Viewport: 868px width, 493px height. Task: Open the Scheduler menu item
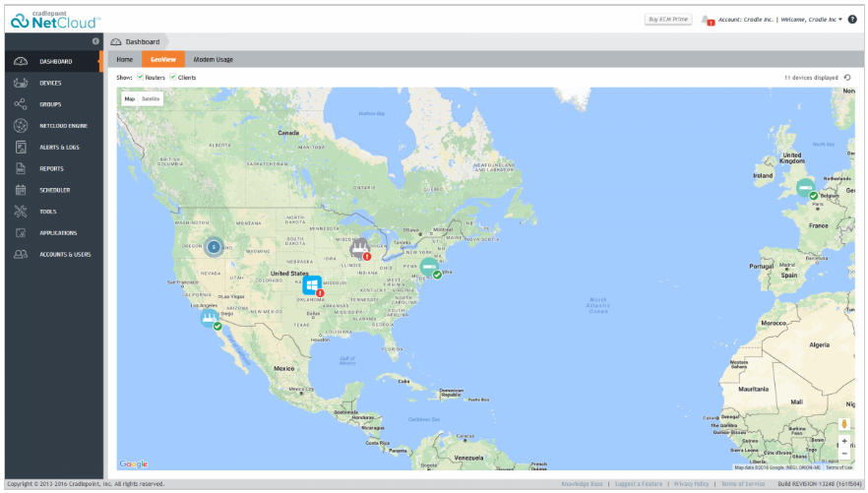pyautogui.click(x=54, y=190)
